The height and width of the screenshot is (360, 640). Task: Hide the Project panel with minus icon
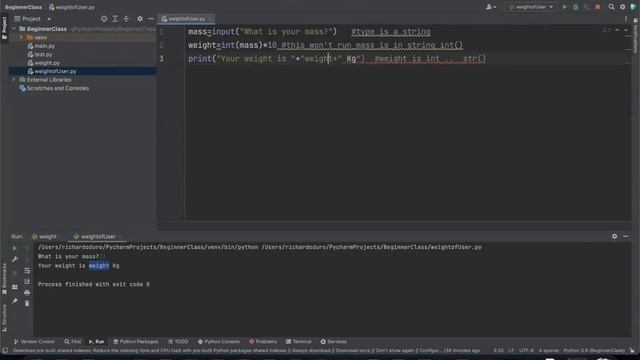click(x=151, y=19)
